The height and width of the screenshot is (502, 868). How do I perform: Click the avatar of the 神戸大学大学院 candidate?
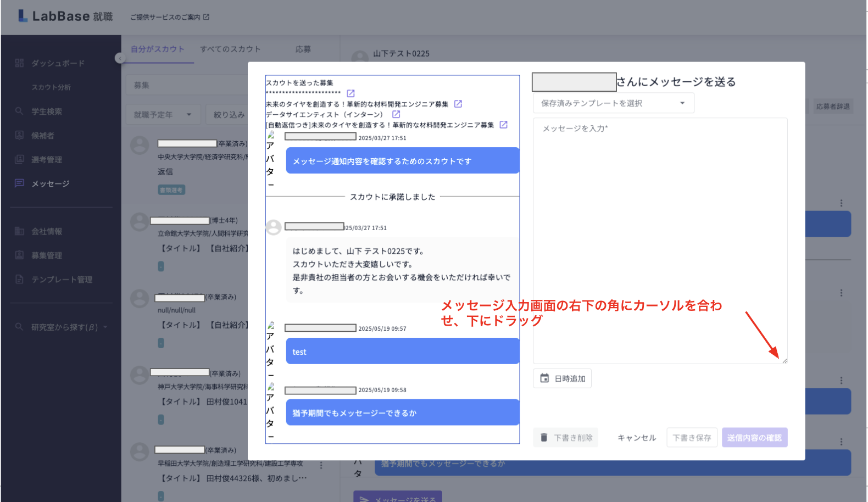(x=140, y=375)
